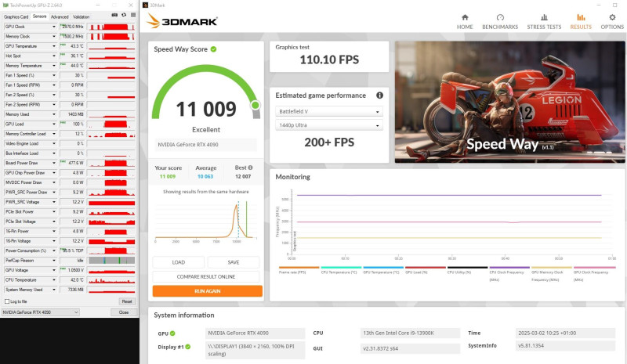Open the Memory Clock sensor dropdown arrow
Image resolution: width=627 pixels, height=364 pixels.
(x=54, y=36)
